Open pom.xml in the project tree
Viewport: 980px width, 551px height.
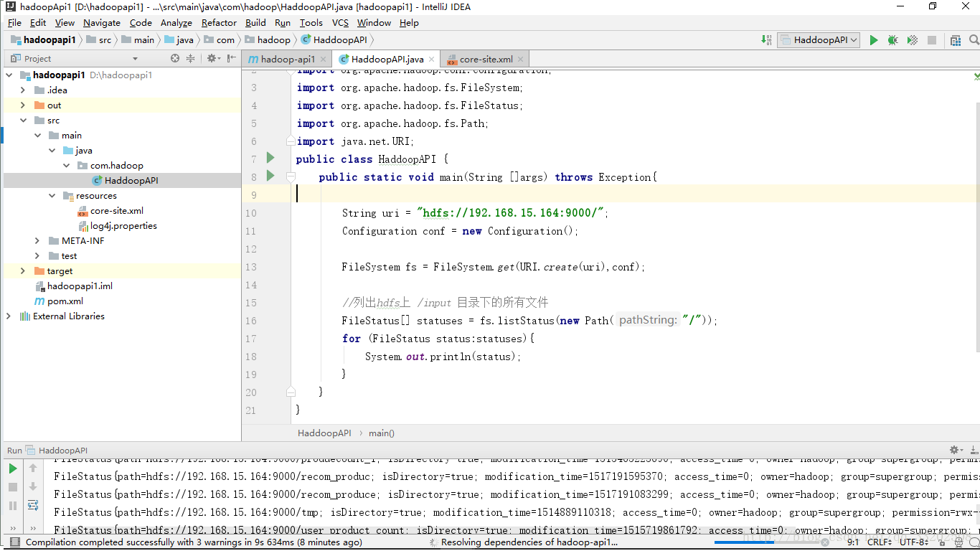(x=65, y=301)
